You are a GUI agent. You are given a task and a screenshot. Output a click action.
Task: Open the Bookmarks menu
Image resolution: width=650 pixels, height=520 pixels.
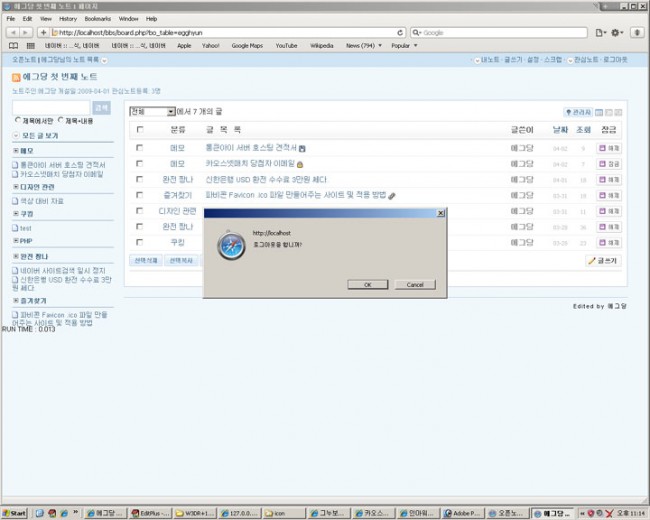(x=98, y=18)
